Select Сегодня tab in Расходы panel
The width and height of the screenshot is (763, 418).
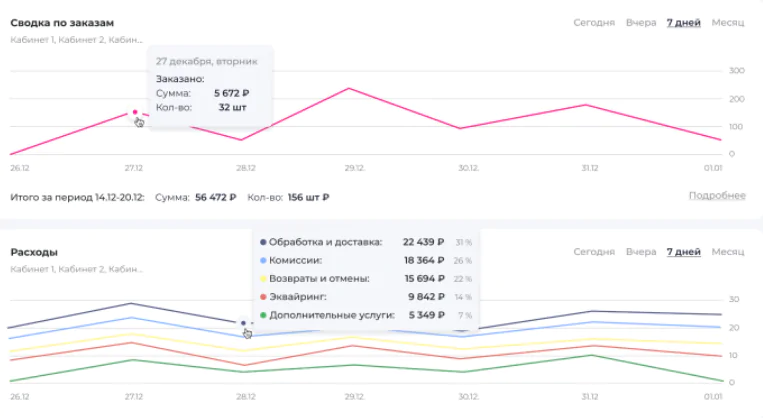click(594, 252)
